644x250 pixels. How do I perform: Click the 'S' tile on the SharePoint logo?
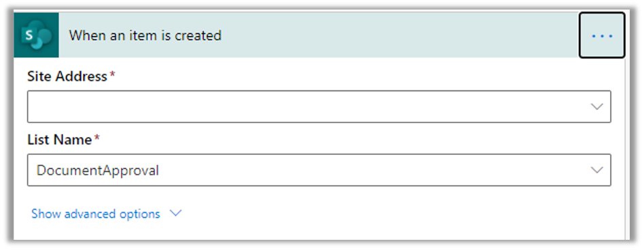click(29, 35)
